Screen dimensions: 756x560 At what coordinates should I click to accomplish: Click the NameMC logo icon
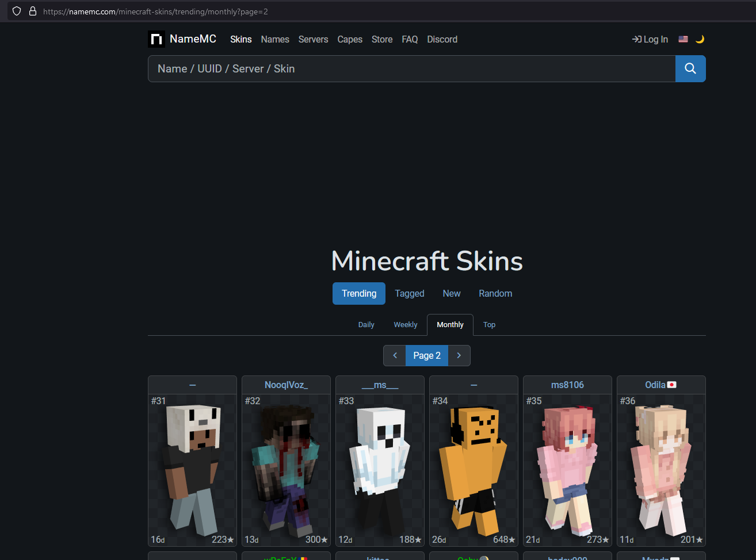coord(156,39)
